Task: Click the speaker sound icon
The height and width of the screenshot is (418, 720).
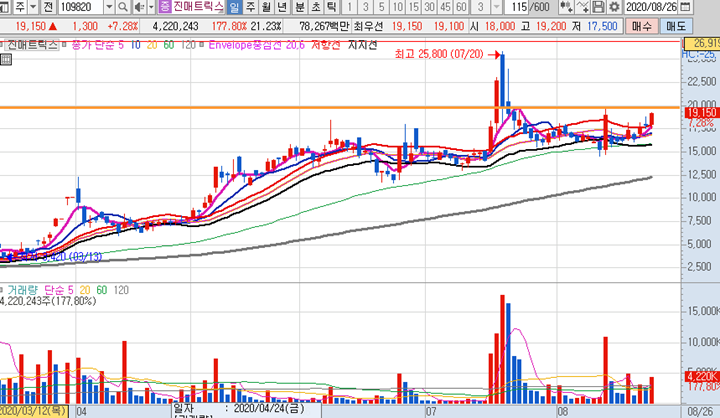Action: click(139, 7)
